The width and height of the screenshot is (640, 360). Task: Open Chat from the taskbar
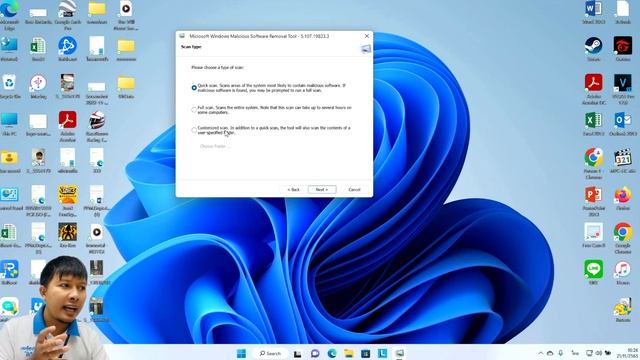315,353
